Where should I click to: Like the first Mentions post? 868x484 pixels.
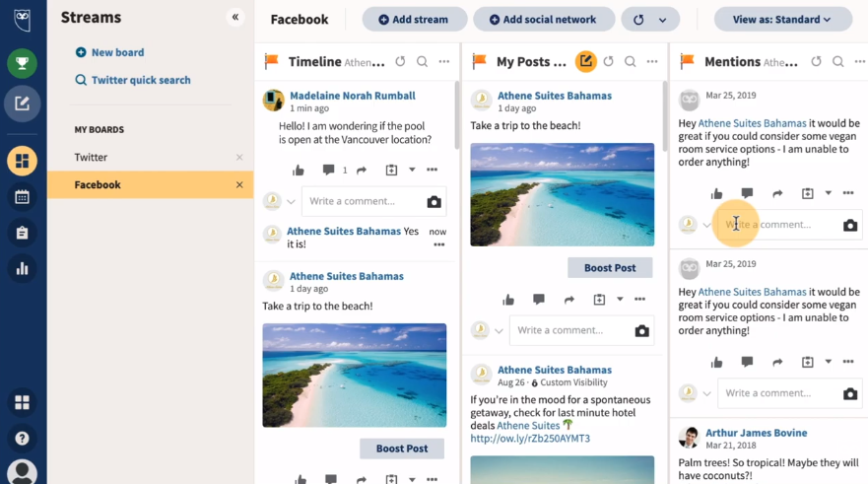click(717, 194)
